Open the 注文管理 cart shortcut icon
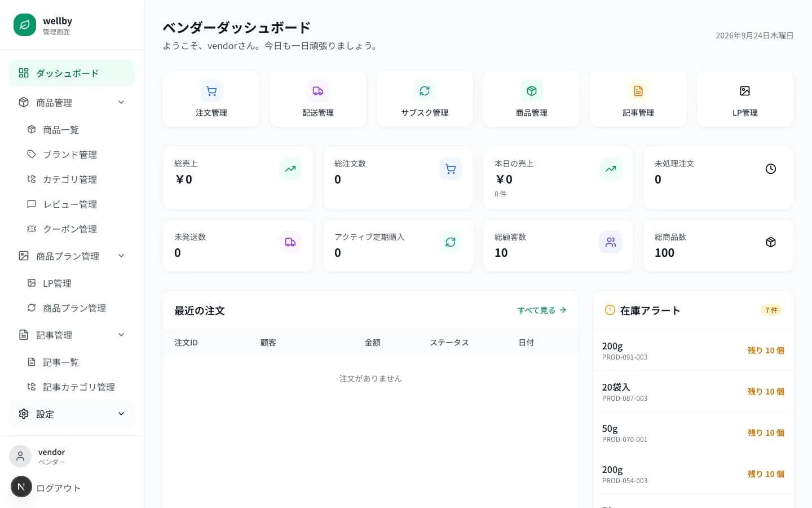This screenshot has height=508, width=812. 211,91
